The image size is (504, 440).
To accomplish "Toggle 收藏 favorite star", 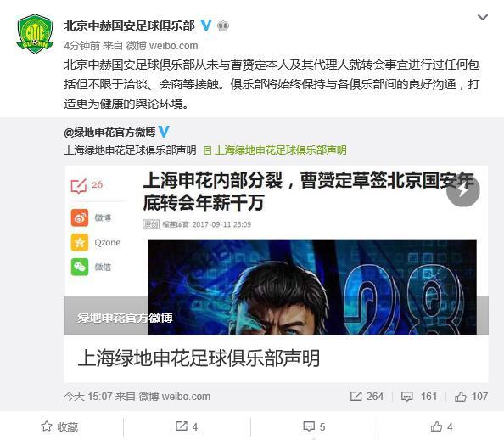I will [59, 426].
